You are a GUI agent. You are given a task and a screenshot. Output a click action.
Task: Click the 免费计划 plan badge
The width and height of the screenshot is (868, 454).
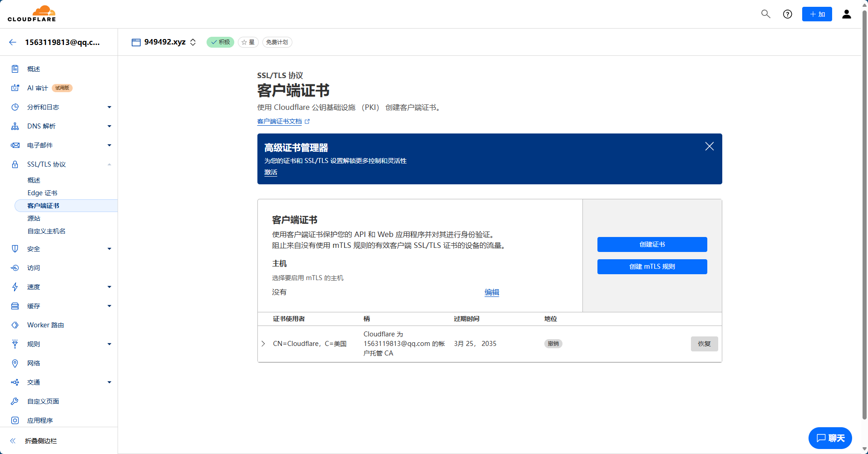(277, 42)
